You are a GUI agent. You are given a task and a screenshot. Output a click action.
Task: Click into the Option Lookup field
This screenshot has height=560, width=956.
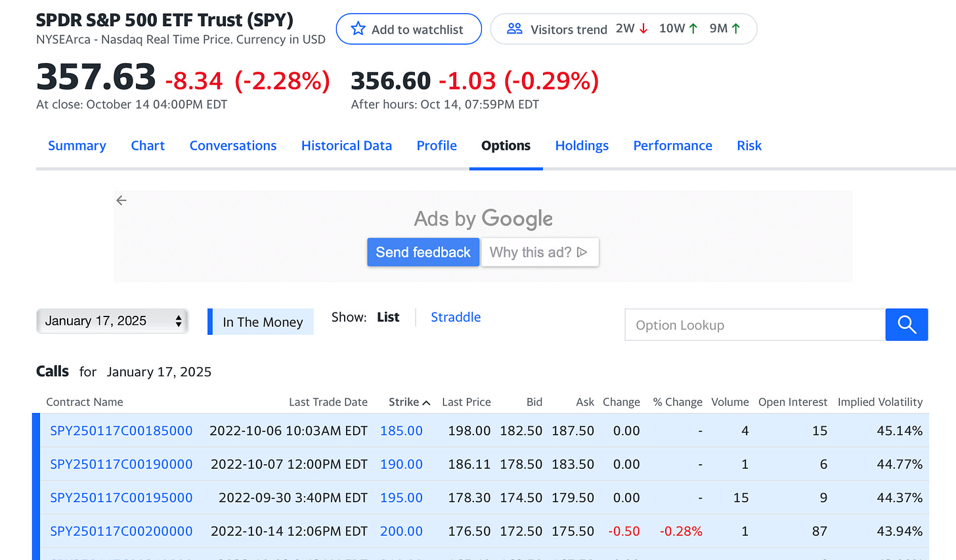coord(755,324)
